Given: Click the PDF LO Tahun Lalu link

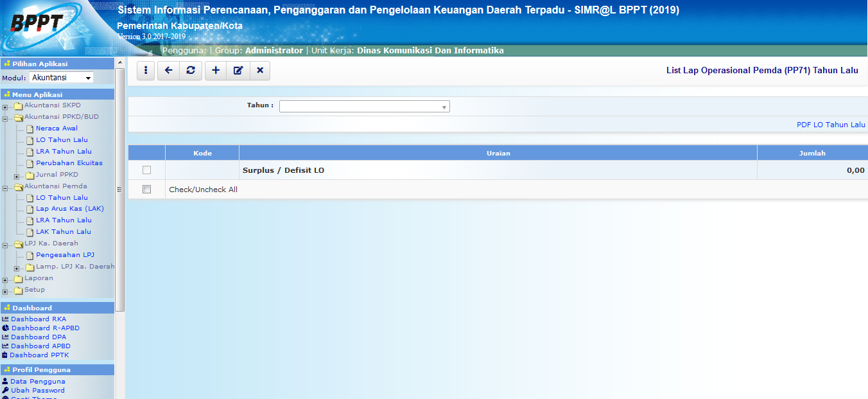Looking at the screenshot, I should [830, 125].
